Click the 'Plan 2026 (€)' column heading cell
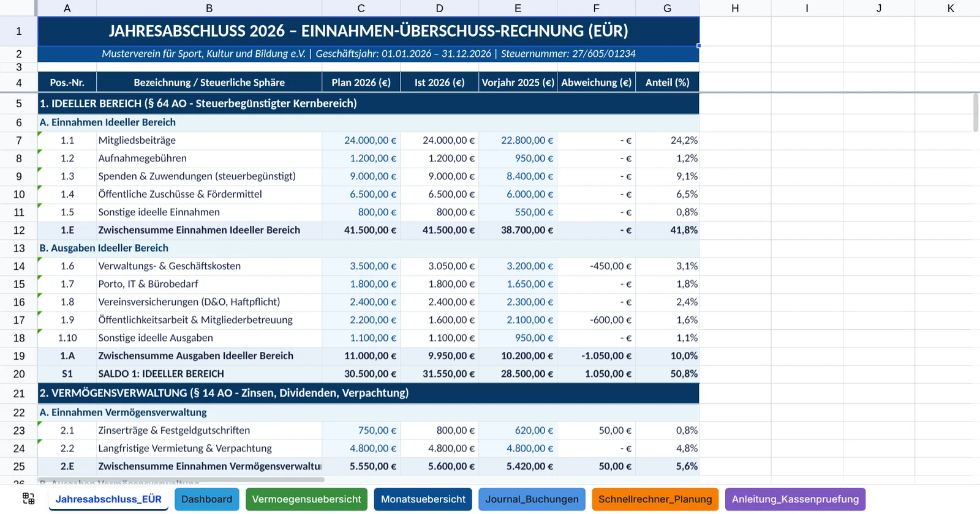980x514 pixels. tap(361, 82)
